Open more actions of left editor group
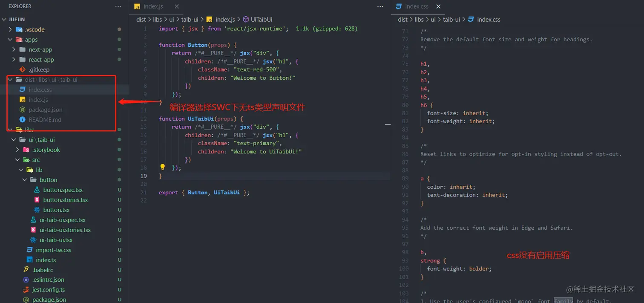This screenshot has width=644, height=303. [x=380, y=6]
